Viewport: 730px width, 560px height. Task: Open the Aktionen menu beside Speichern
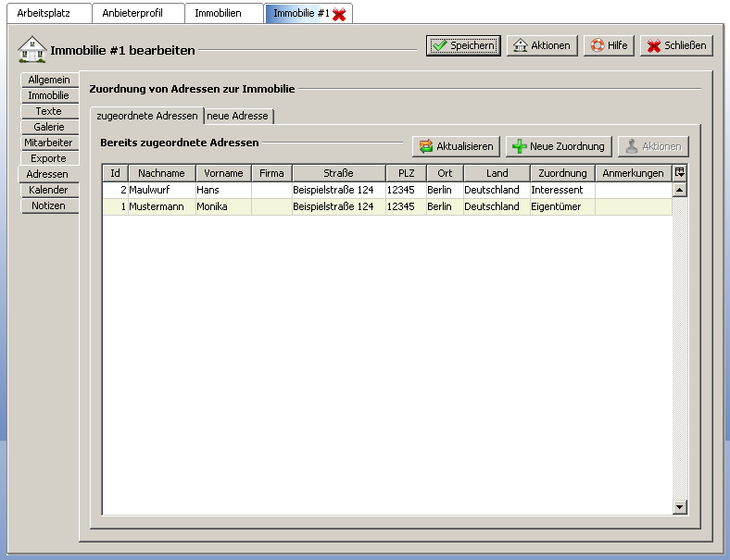click(542, 45)
